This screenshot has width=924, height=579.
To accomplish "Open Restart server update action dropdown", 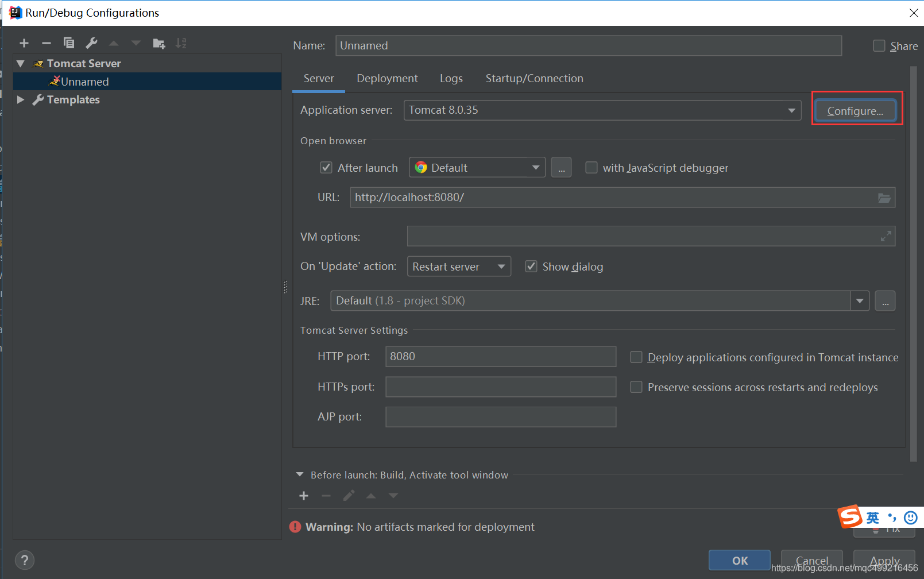I will pyautogui.click(x=459, y=267).
